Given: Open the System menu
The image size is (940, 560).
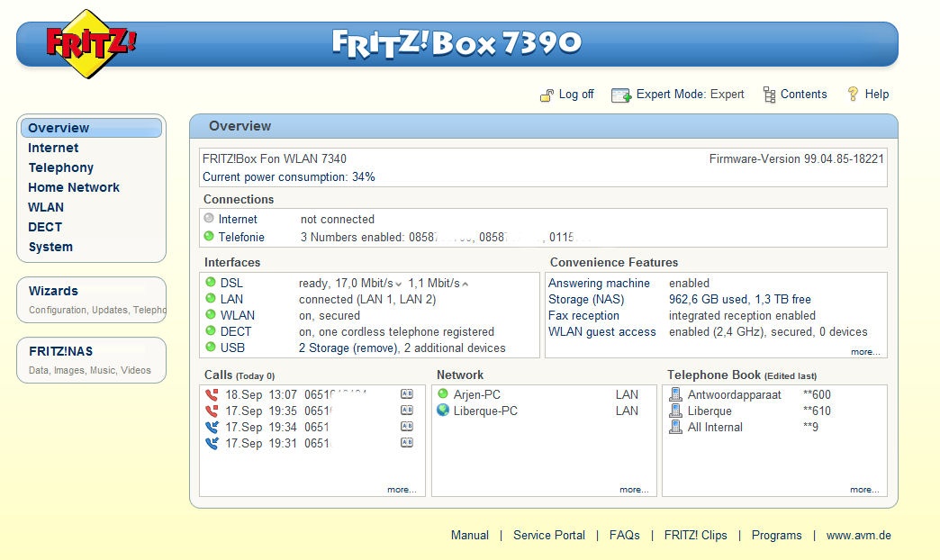Looking at the screenshot, I should point(50,247).
